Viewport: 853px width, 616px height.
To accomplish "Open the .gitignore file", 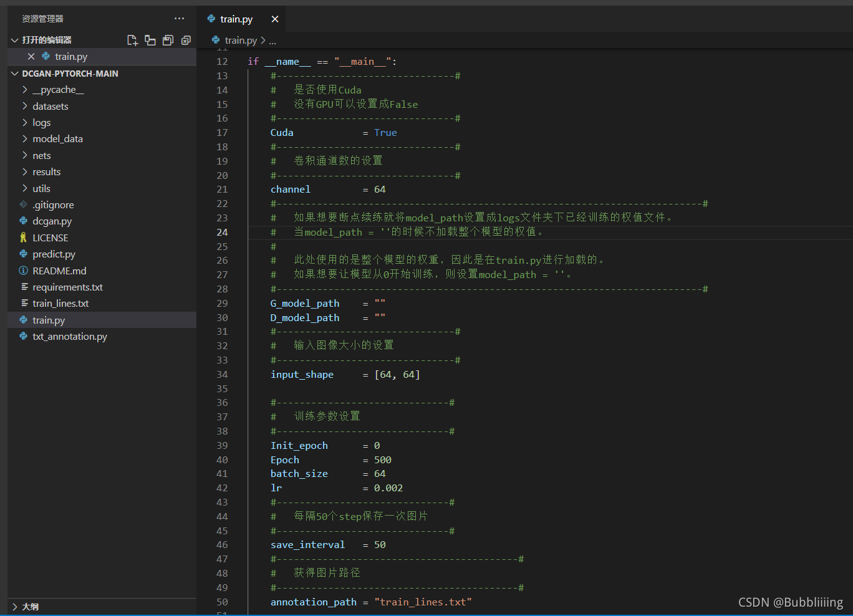I will point(102,205).
